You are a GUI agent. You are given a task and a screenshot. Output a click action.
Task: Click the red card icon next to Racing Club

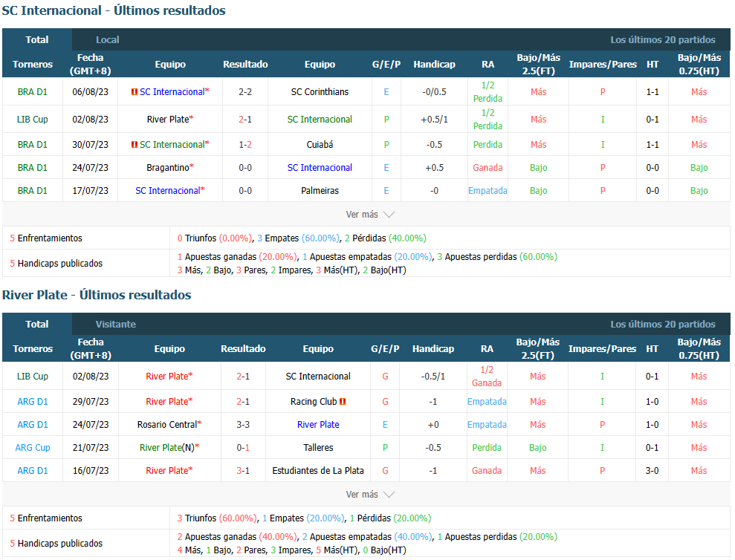coord(343,402)
